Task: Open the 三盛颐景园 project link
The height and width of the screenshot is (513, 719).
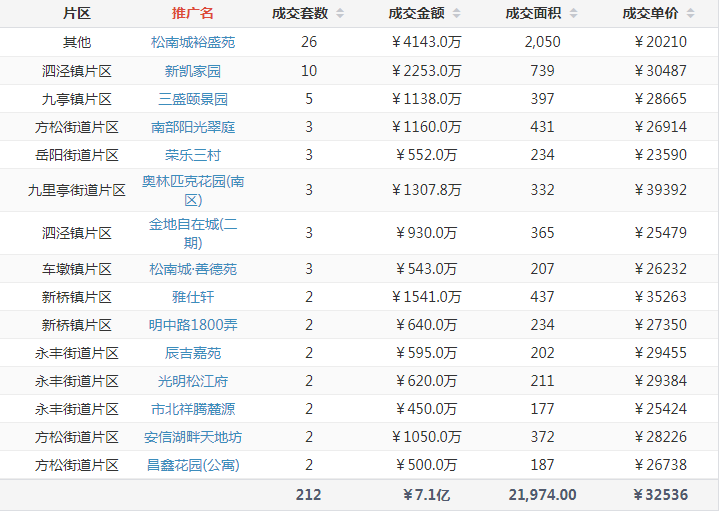Action: (193, 99)
